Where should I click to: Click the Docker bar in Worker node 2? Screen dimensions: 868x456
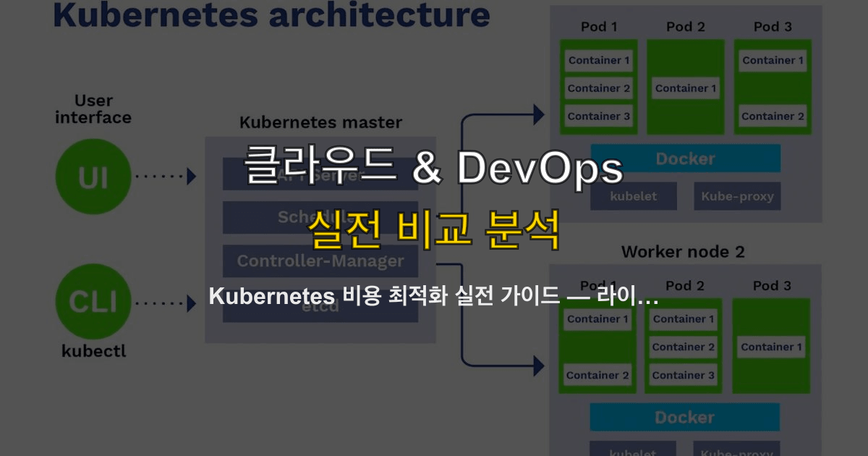point(684,417)
